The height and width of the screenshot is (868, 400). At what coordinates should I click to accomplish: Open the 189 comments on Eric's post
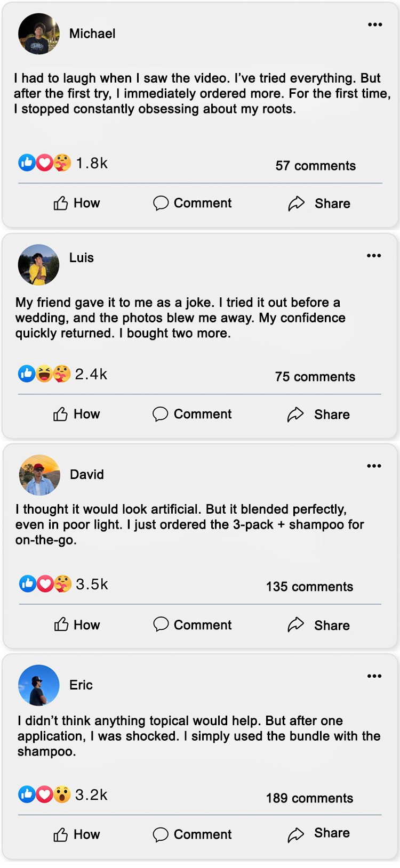309,798
